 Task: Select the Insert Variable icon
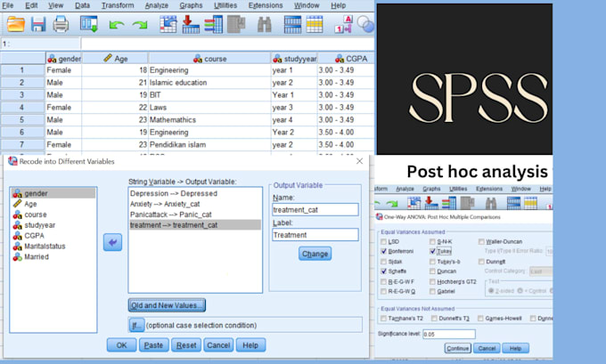(x=315, y=24)
